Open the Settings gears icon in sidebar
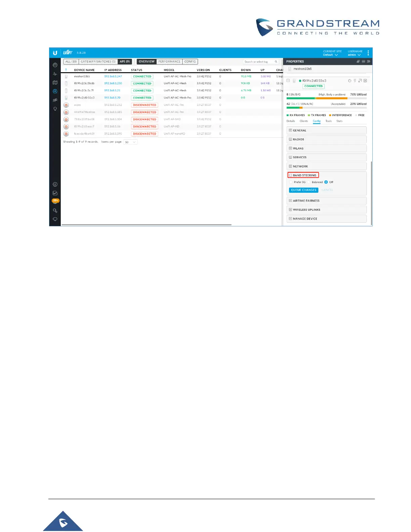411x532 pixels. (55, 211)
